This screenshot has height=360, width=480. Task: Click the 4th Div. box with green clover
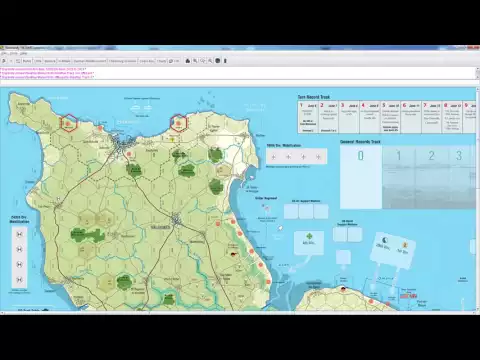(x=309, y=243)
